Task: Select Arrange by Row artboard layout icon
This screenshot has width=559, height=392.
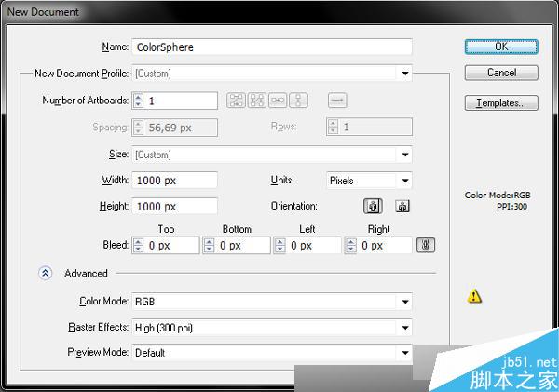Action: pyautogui.click(x=278, y=101)
